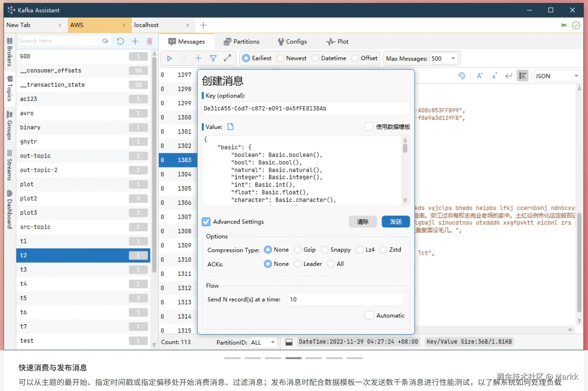Click the pause consuming icon
Image resolution: width=588 pixels, height=391 pixels.
184,58
